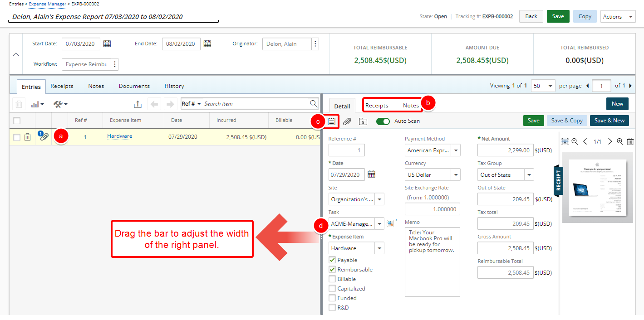
Task: Open the Expense Item dropdown
Action: pyautogui.click(x=379, y=248)
